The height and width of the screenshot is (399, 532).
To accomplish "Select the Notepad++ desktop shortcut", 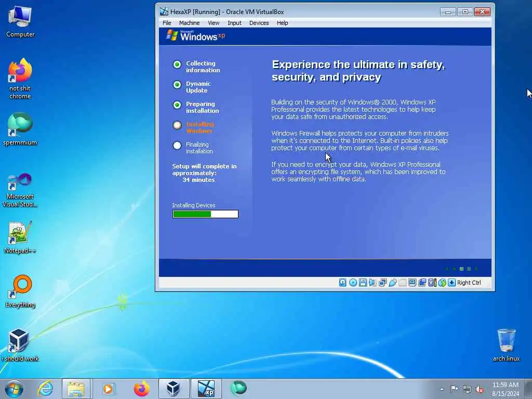I will coord(20,237).
